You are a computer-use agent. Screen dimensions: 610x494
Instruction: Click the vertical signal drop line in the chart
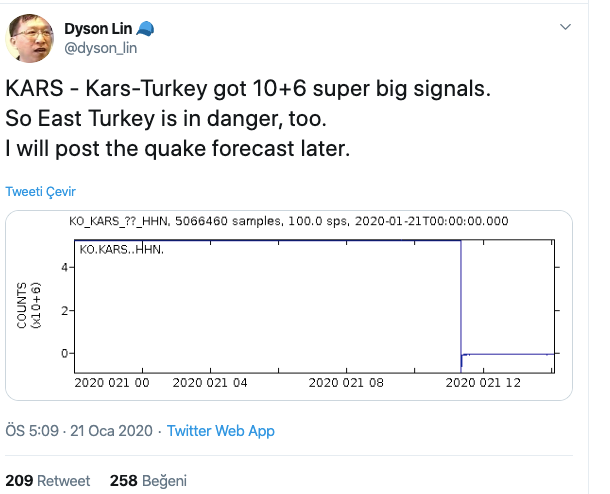point(460,300)
